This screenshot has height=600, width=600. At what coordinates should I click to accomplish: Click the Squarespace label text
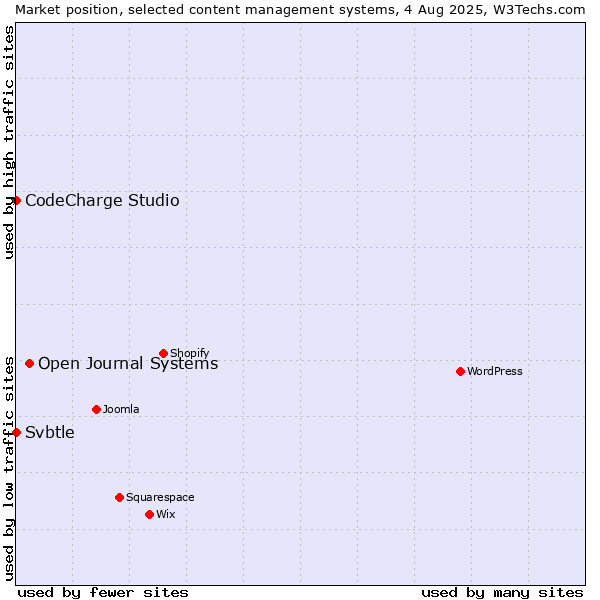(x=160, y=497)
